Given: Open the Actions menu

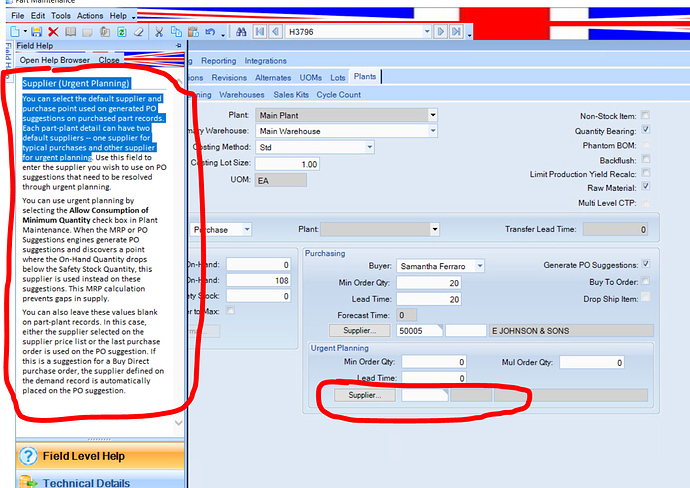Looking at the screenshot, I should click(x=90, y=16).
